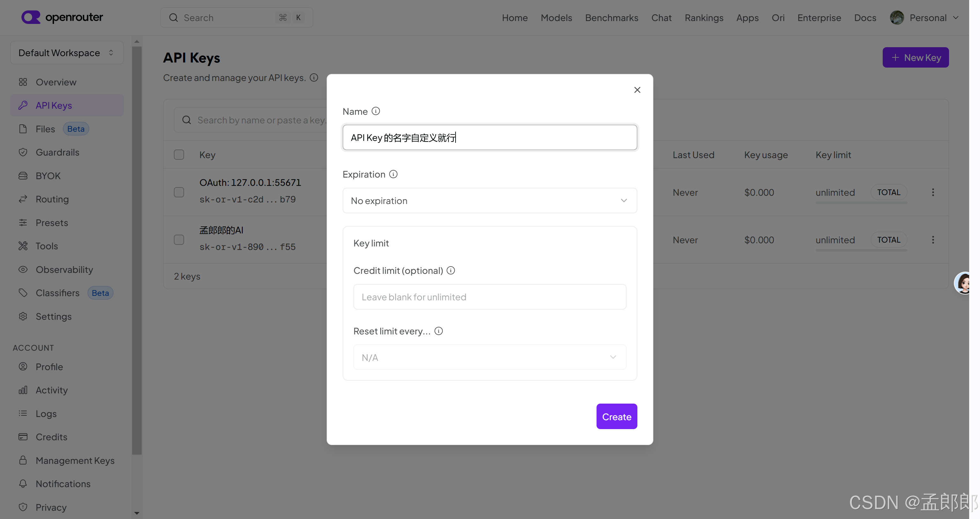This screenshot has height=519, width=980.
Task: Click the Credit limit info icon
Action: tap(451, 270)
